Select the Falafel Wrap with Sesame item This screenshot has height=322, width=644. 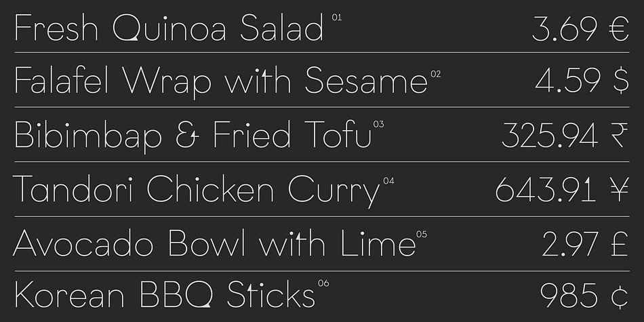point(221,82)
